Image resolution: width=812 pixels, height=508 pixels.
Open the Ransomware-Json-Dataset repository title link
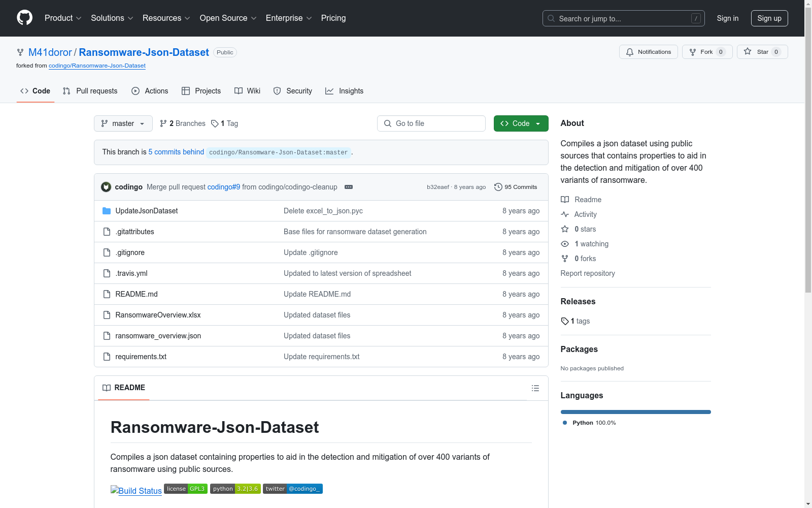(144, 52)
